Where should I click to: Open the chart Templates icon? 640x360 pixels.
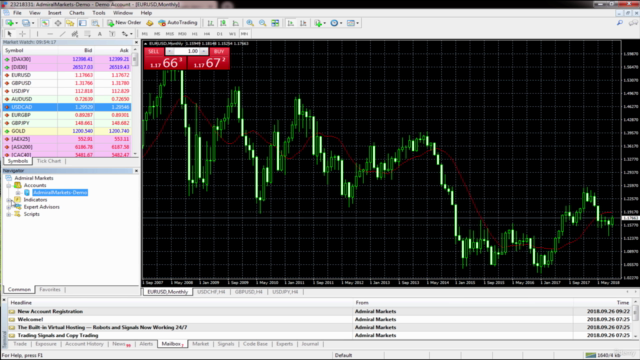351,23
